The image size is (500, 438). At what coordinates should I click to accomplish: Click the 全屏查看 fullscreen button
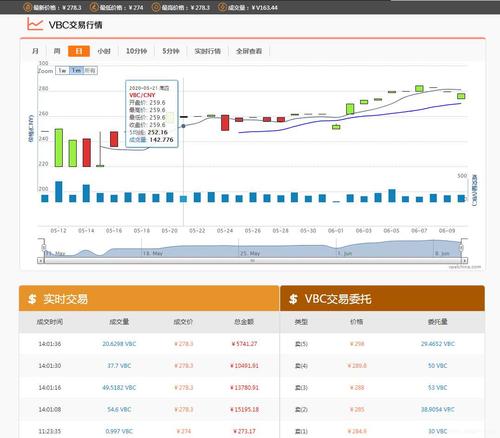click(249, 51)
